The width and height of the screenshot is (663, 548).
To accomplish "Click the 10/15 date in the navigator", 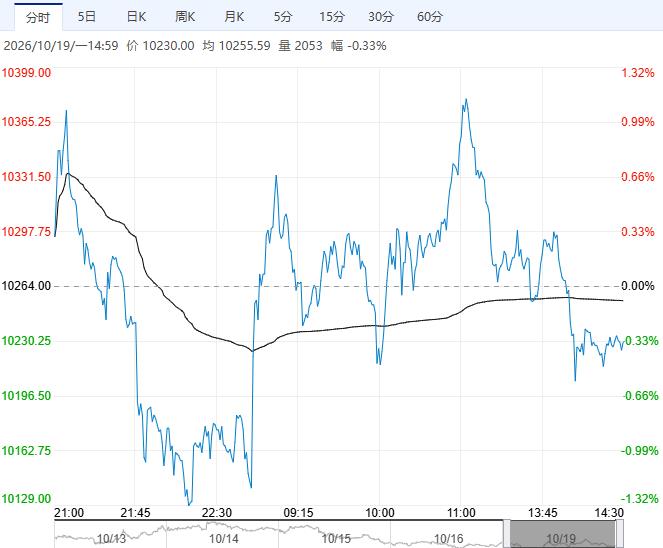I will tap(336, 539).
